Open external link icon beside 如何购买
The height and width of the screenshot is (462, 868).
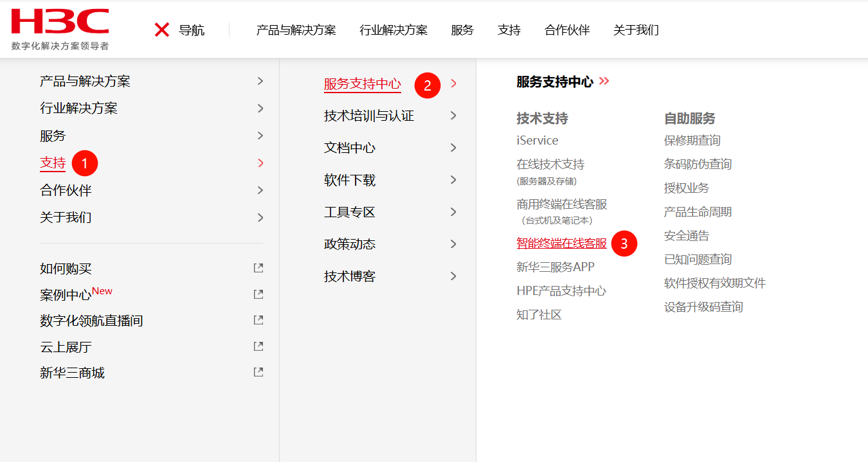pos(258,268)
